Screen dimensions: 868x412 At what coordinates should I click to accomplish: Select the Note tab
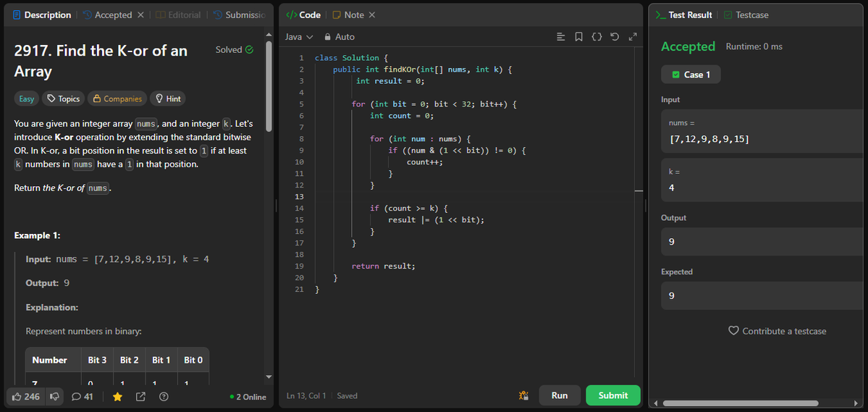pyautogui.click(x=348, y=15)
